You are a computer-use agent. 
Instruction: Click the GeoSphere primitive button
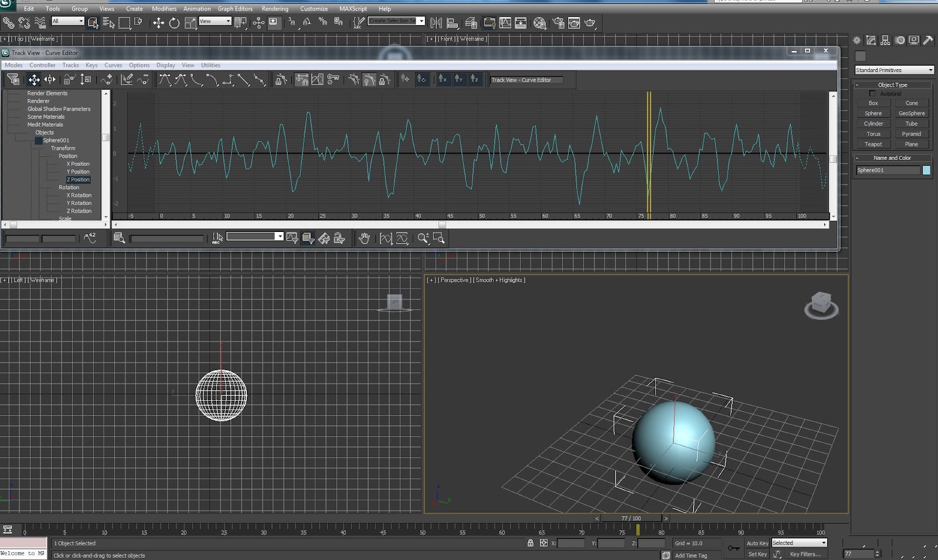(x=912, y=114)
